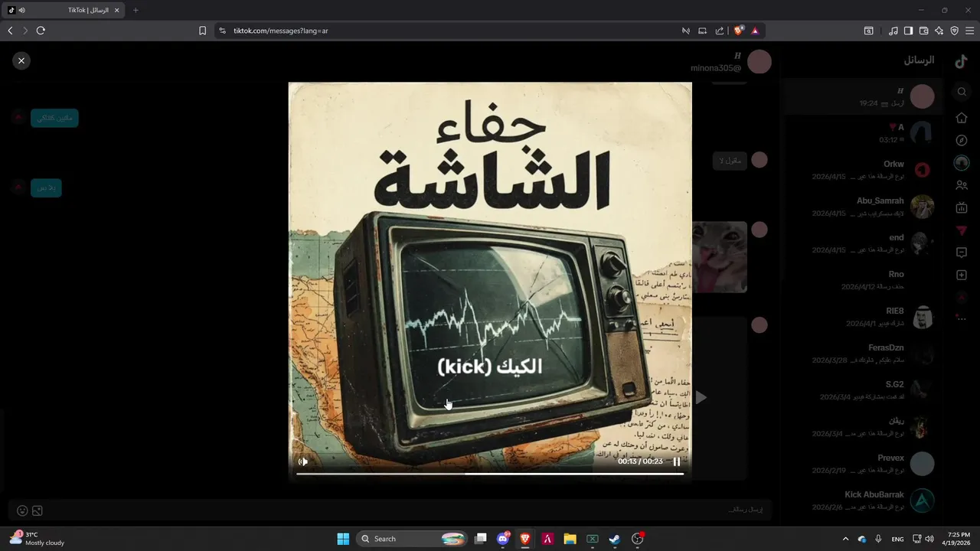Viewport: 980px width, 551px height.
Task: Open the Brave Shields lion icon
Action: tap(739, 31)
